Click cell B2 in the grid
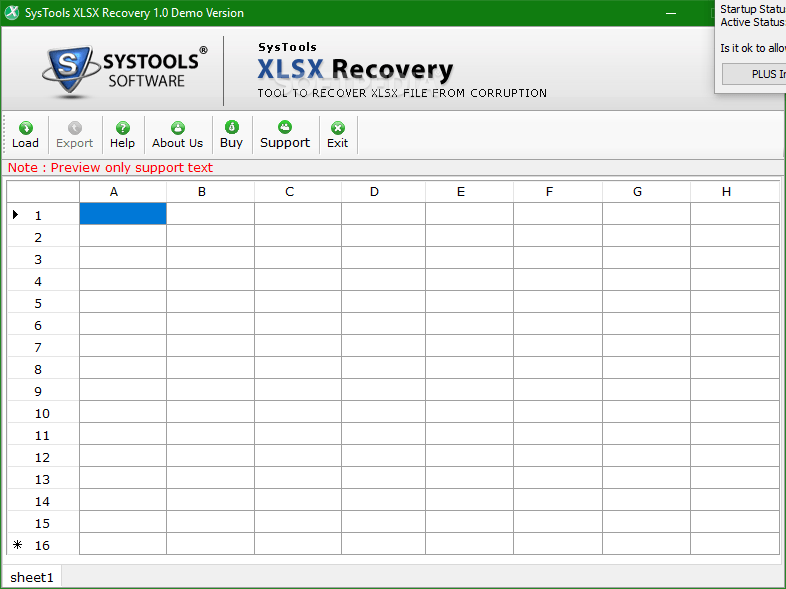This screenshot has height=589, width=786. click(x=211, y=236)
